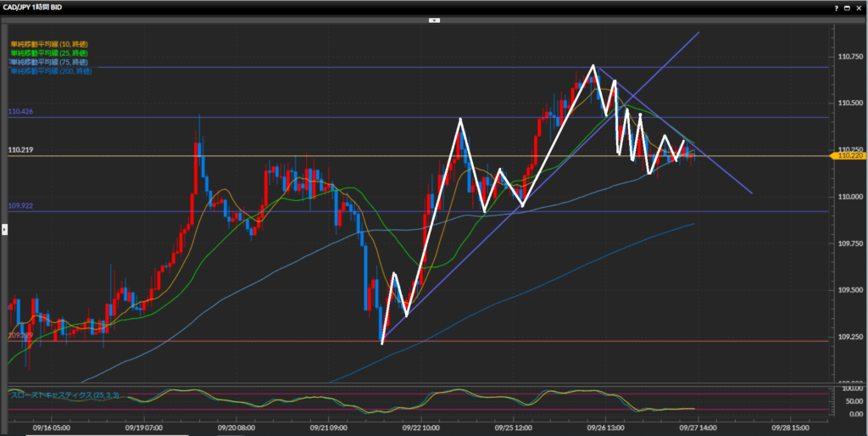Expand the top toolbar collapse arrow
The image size is (868, 436).
pos(434,19)
